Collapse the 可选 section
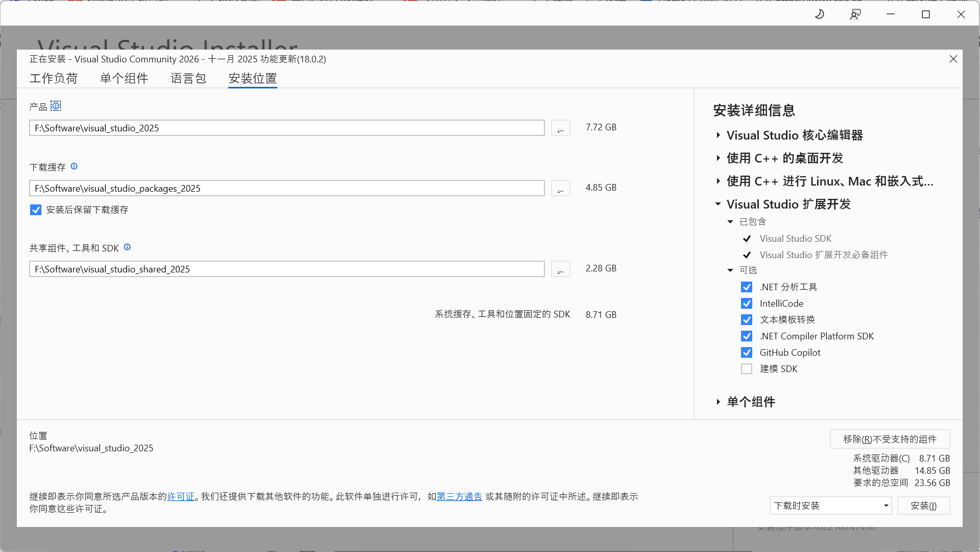 click(x=730, y=270)
